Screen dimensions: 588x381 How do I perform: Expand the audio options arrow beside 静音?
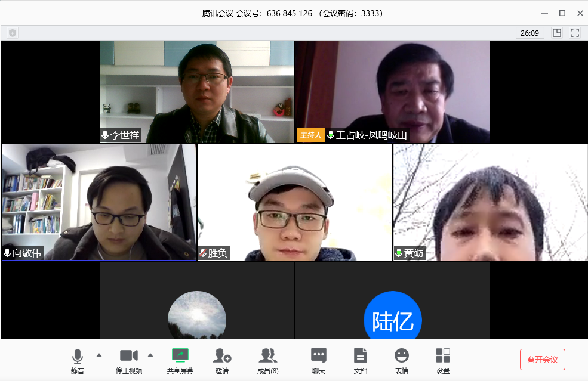[x=99, y=355]
